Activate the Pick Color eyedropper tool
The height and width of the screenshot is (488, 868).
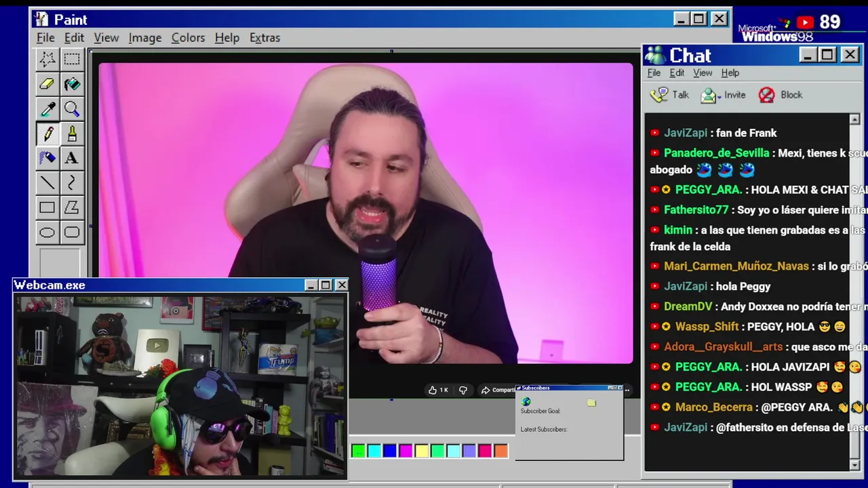(47, 108)
